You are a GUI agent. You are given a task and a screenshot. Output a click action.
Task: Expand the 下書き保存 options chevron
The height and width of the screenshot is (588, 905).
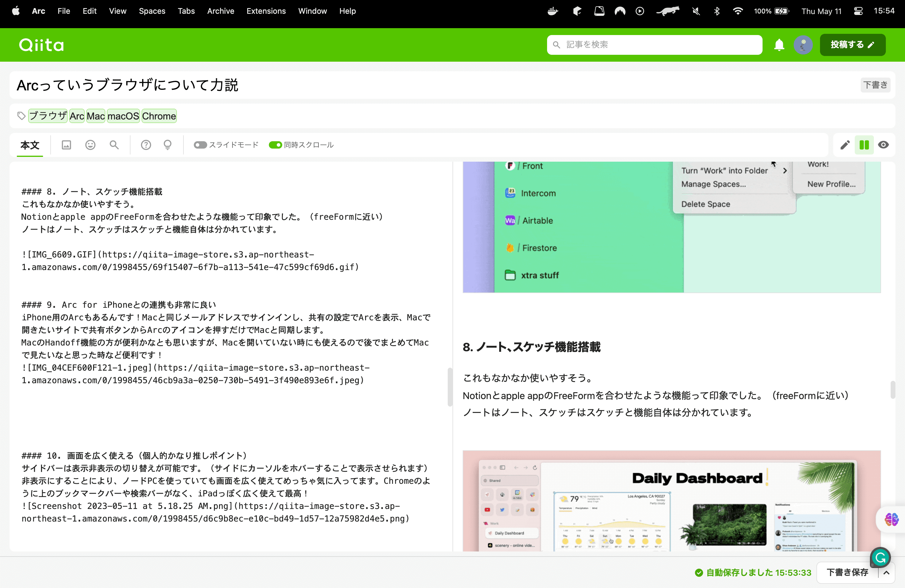pyautogui.click(x=886, y=572)
